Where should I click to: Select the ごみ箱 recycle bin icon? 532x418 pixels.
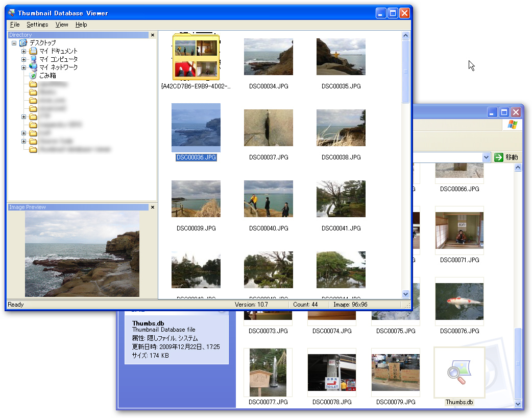(x=33, y=76)
